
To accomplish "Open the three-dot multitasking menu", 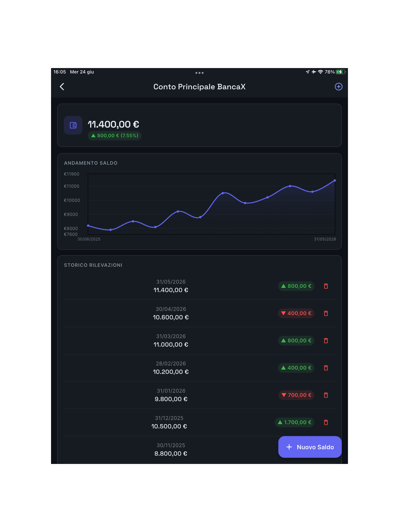I will [199, 73].
